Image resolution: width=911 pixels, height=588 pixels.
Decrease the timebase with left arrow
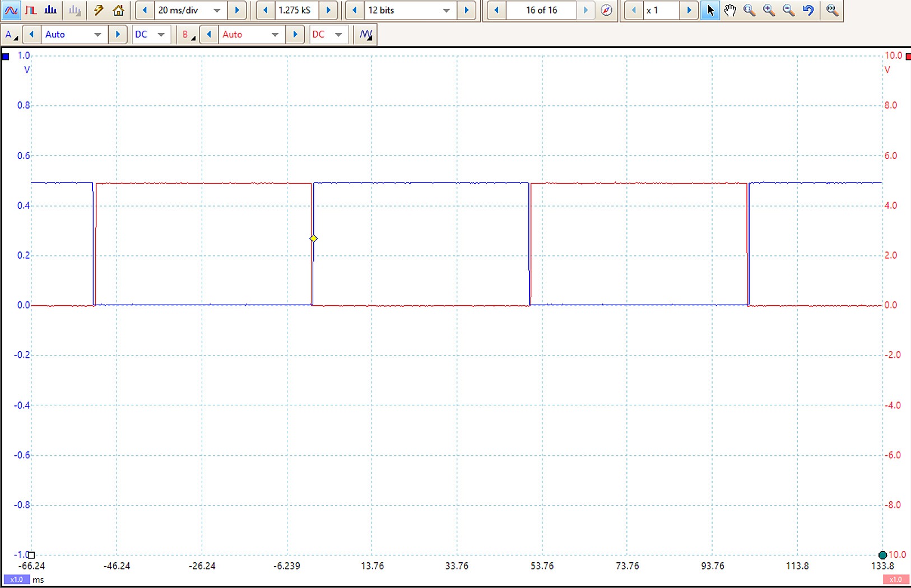(x=145, y=10)
